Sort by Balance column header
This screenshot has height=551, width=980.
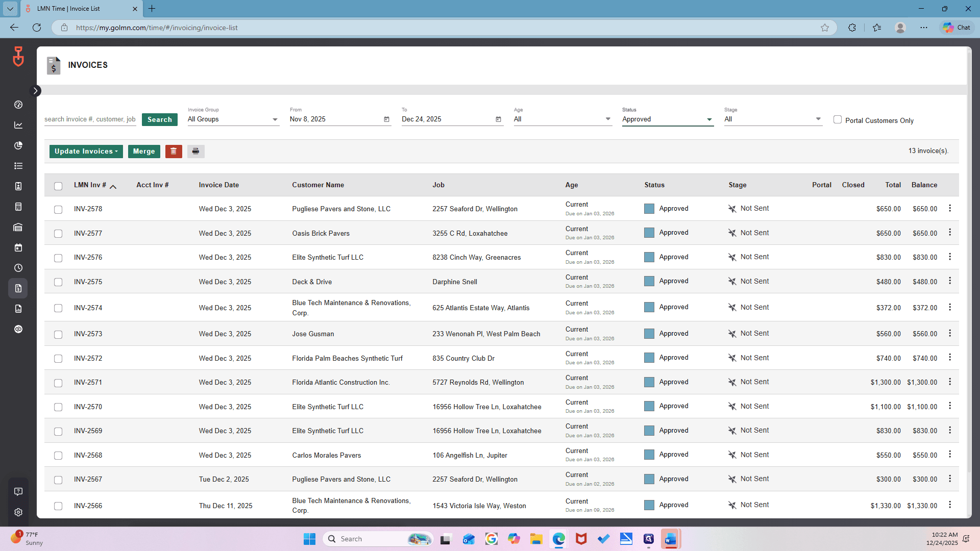point(924,185)
